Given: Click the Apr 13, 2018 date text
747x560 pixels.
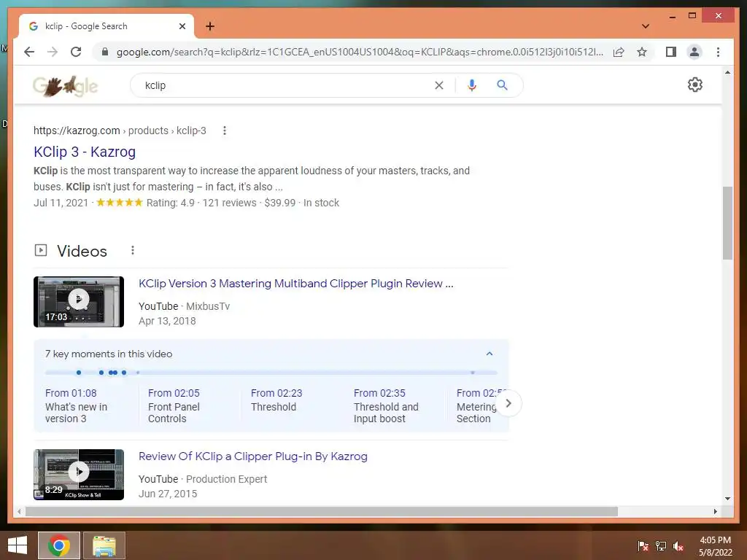Looking at the screenshot, I should 167,321.
